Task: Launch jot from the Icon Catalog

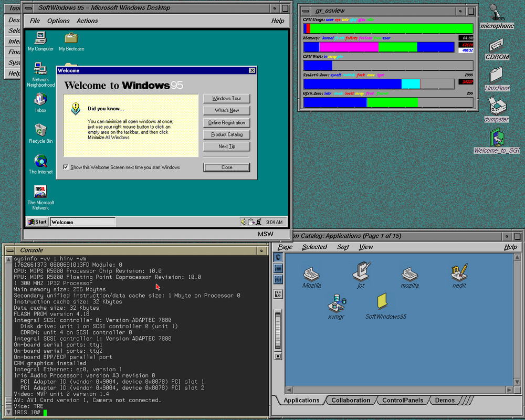Action: click(361, 271)
